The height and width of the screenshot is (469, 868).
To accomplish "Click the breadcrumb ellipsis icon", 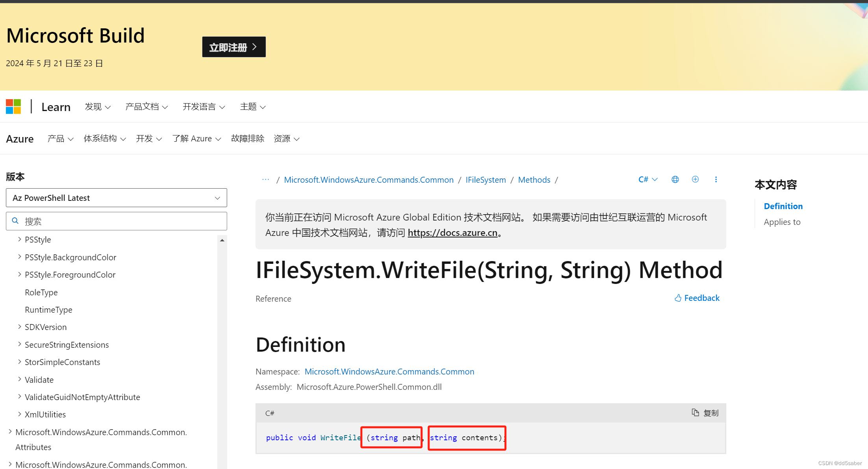I will point(265,180).
